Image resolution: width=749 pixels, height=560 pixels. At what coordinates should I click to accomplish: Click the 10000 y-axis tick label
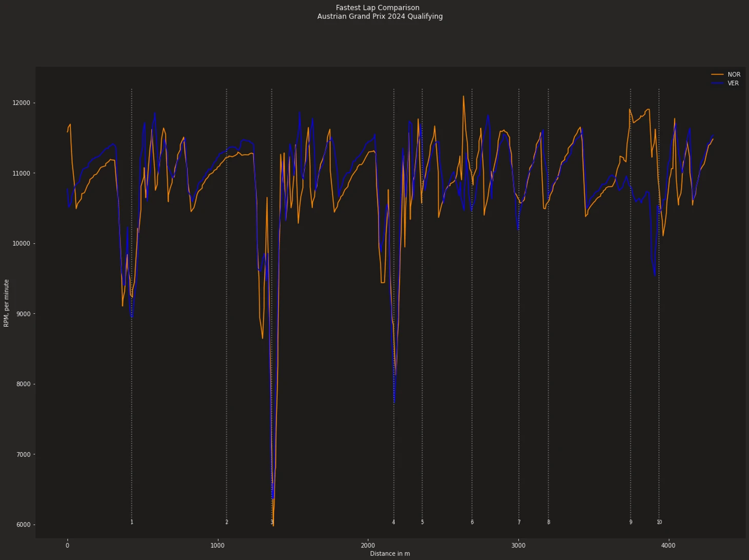tap(22, 244)
